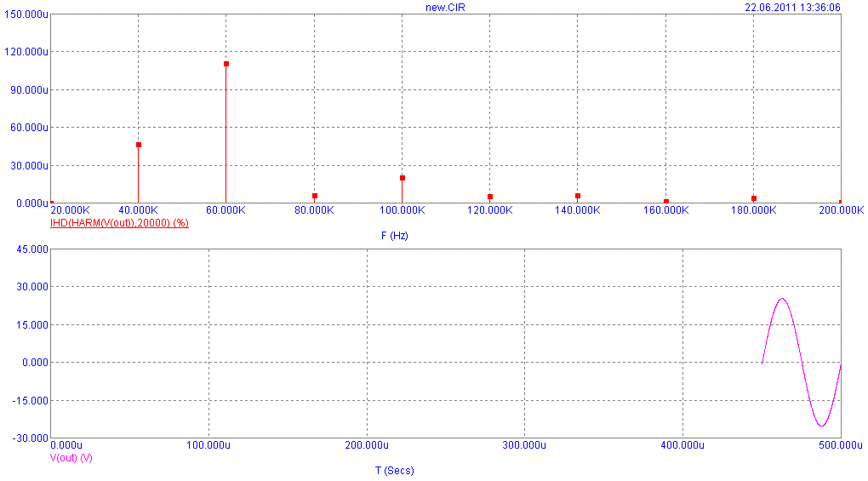Click the 200.000K frequency axis label

841,210
